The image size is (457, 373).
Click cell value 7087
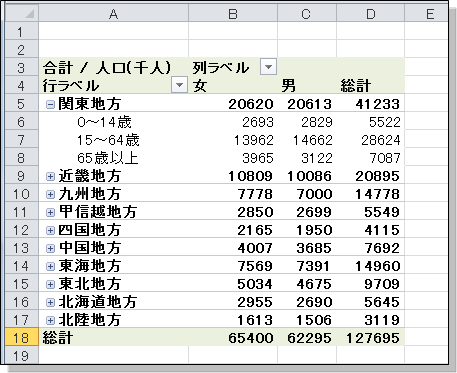coord(385,158)
